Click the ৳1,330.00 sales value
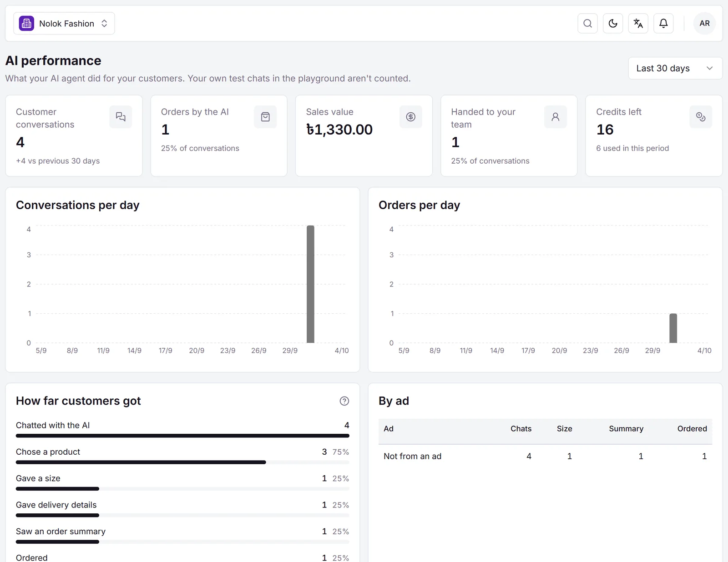The image size is (728, 562). [x=339, y=130]
